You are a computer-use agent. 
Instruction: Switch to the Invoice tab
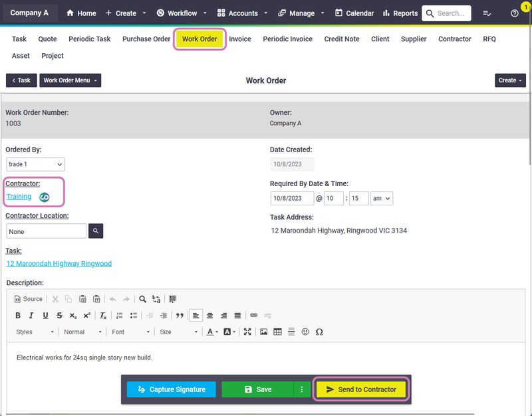(x=240, y=39)
